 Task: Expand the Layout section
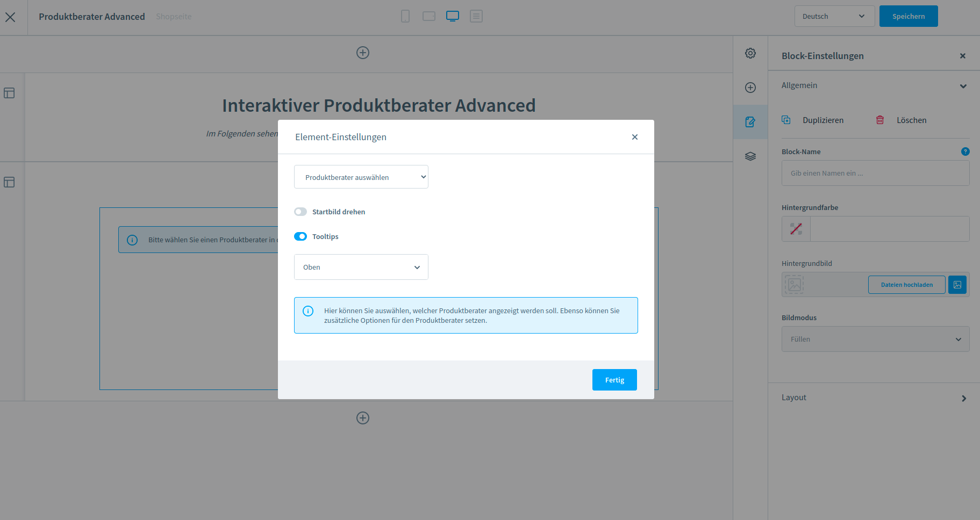click(x=963, y=398)
